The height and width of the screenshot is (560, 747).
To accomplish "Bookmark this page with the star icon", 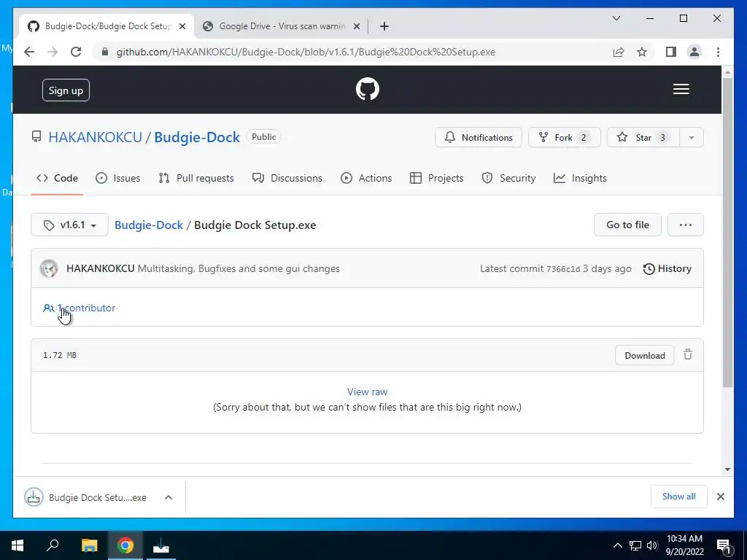I will tap(642, 52).
